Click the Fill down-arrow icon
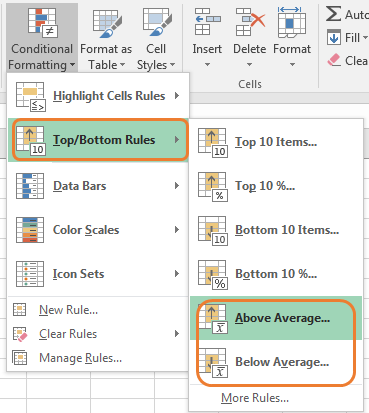The image size is (369, 413). pos(334,37)
